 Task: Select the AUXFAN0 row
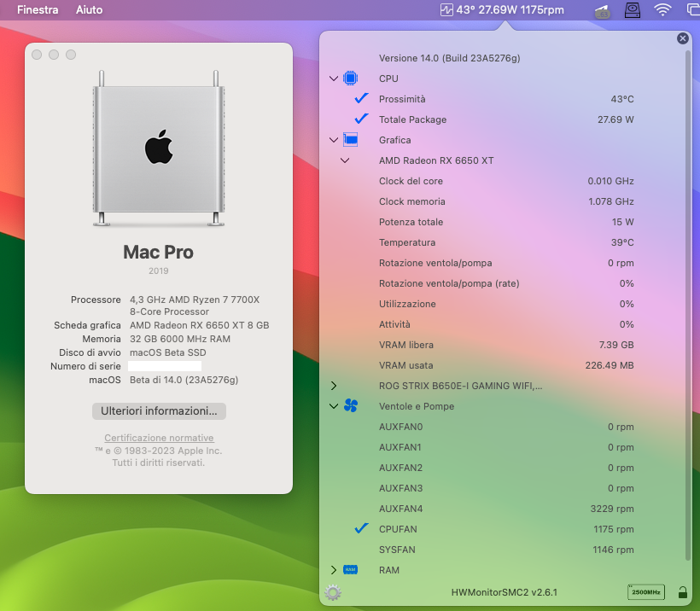point(506,427)
